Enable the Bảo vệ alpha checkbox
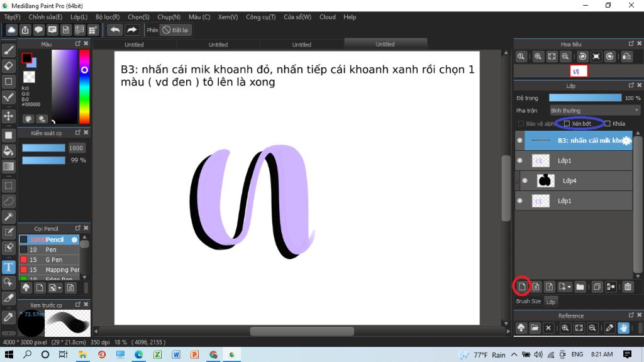This screenshot has width=644, height=362. pos(521,124)
